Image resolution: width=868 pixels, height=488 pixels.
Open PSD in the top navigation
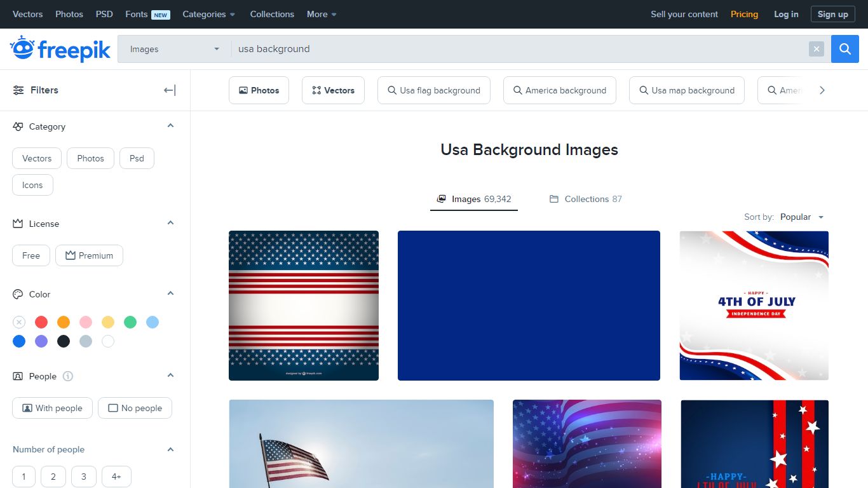(x=104, y=14)
